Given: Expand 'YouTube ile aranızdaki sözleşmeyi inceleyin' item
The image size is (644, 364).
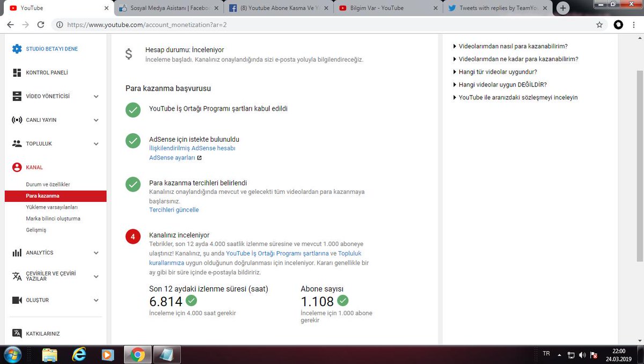Looking at the screenshot, I should [515, 98].
